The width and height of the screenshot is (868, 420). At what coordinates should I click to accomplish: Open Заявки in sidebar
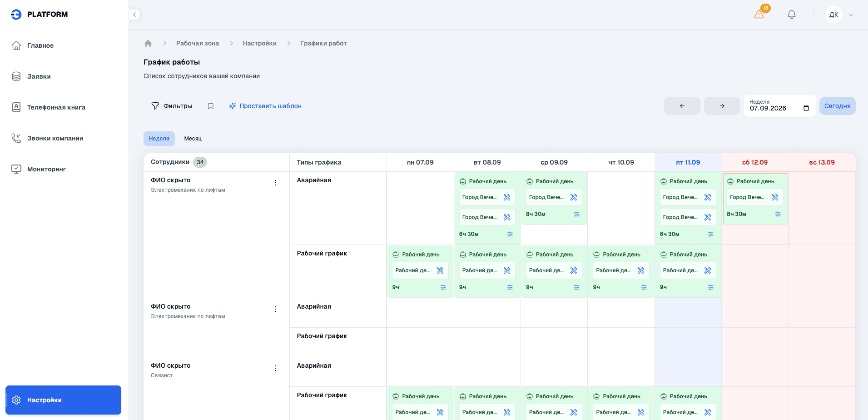click(64, 76)
